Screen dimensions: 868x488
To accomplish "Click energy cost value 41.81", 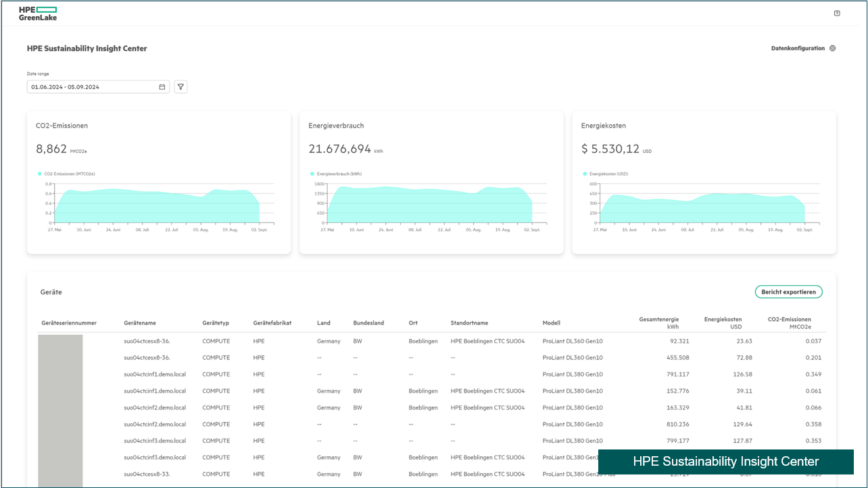I will tap(744, 408).
